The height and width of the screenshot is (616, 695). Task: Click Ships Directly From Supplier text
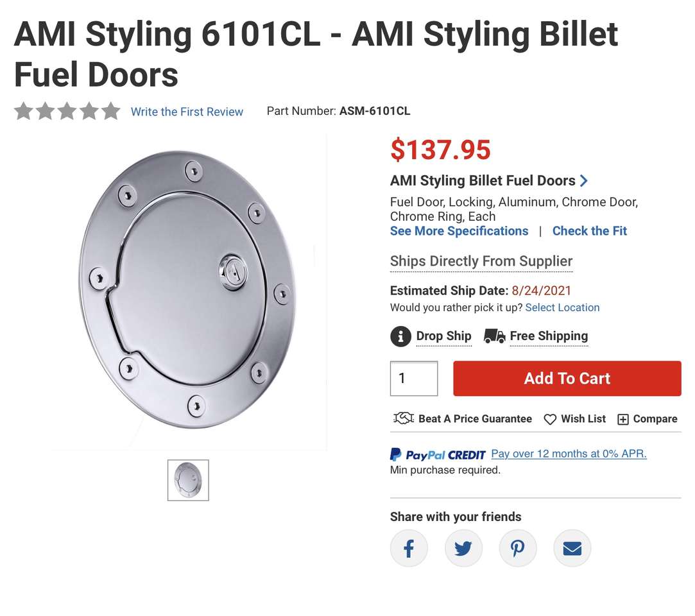(481, 261)
